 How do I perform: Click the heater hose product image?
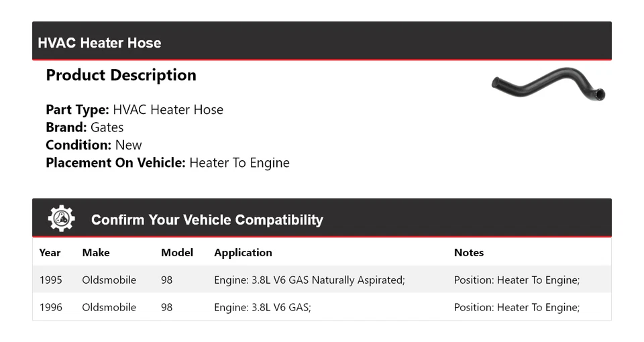point(548,84)
